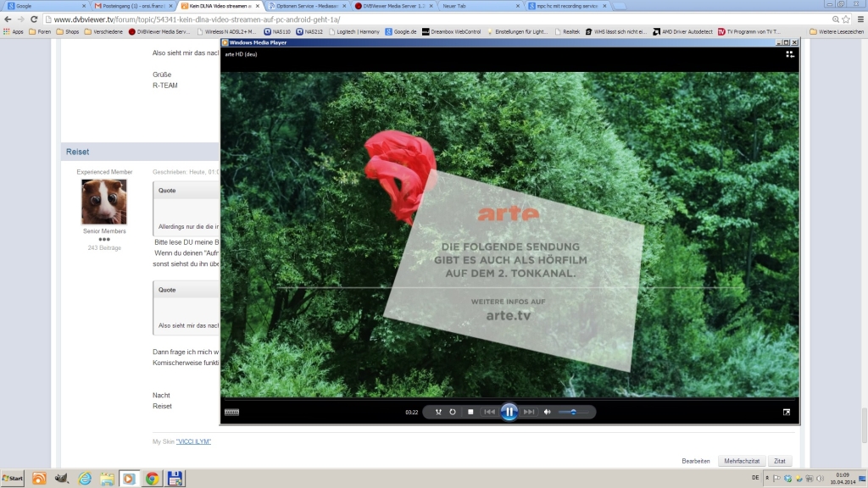View video in full screen mode
Viewport: 868px width, 488px height.
coord(787,412)
